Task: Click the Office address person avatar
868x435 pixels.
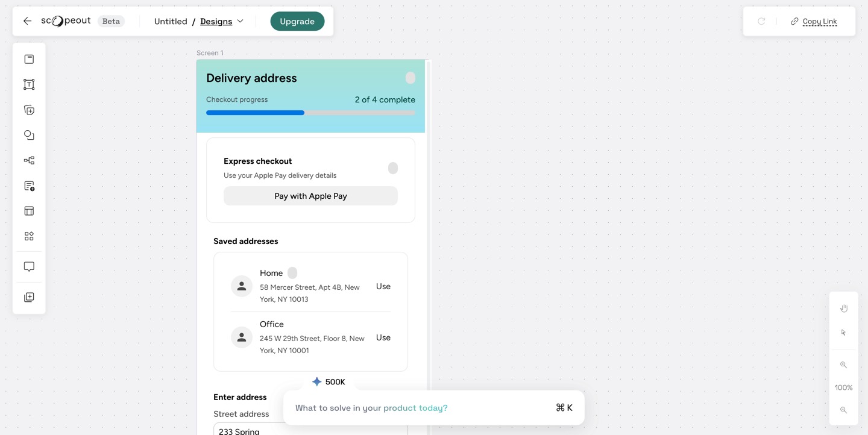Action: 242,337
